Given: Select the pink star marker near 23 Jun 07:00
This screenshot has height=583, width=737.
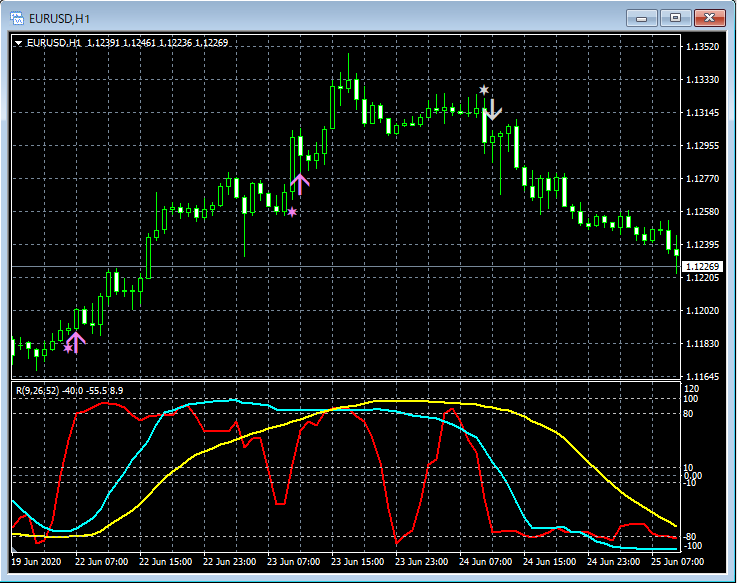Looking at the screenshot, I should [x=292, y=212].
